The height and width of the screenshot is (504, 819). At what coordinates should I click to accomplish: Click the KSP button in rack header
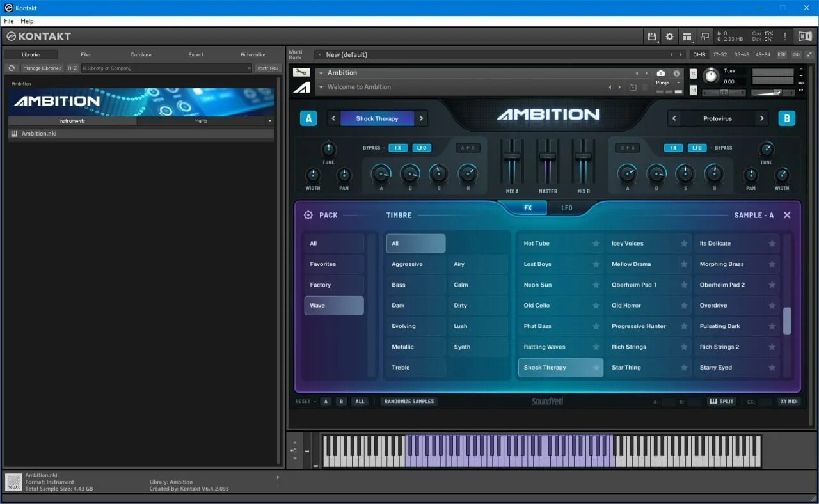click(x=782, y=54)
